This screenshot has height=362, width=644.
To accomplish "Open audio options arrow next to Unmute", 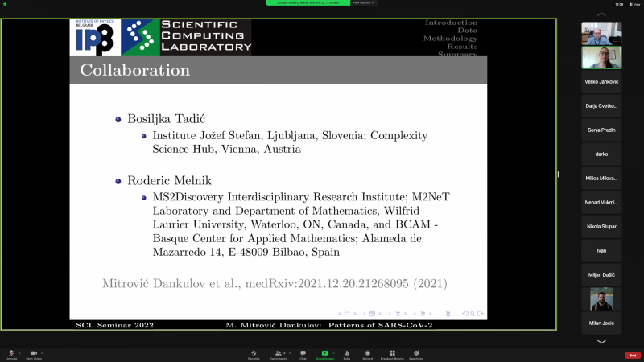I will [x=19, y=353].
